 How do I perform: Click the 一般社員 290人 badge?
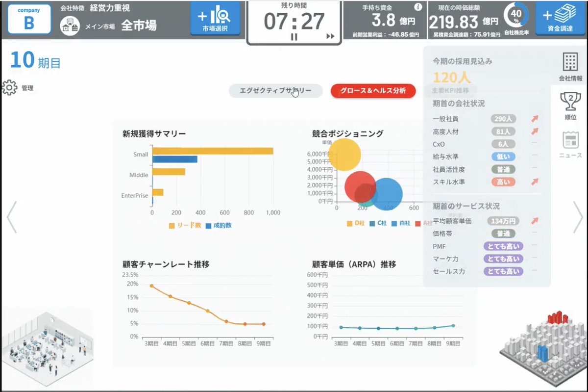[502, 119]
